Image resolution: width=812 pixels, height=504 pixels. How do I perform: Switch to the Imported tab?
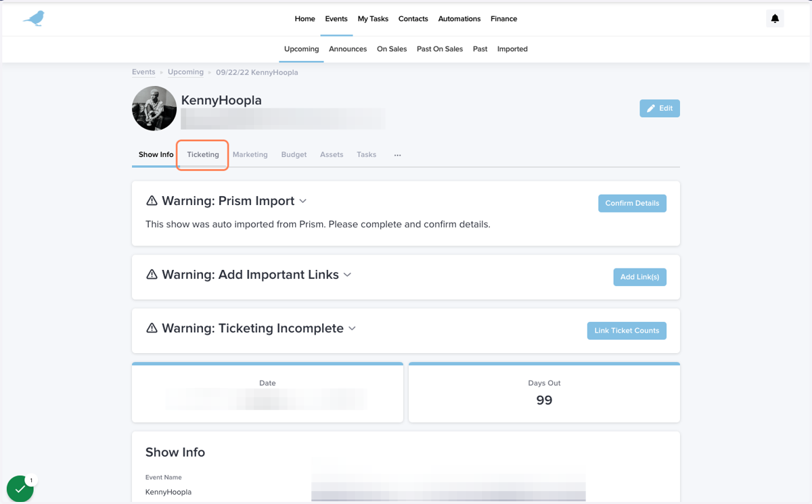[x=512, y=49]
